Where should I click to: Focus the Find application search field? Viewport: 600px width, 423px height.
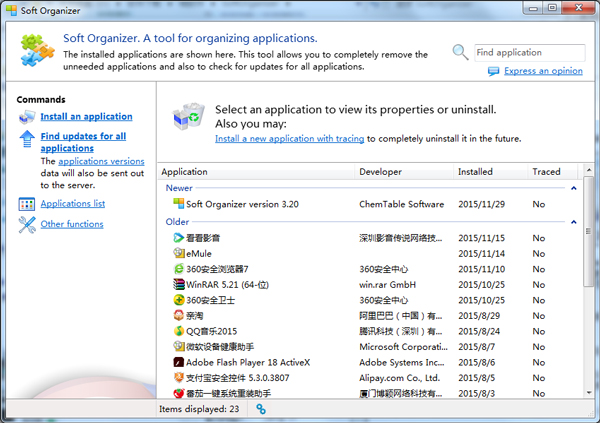530,53
